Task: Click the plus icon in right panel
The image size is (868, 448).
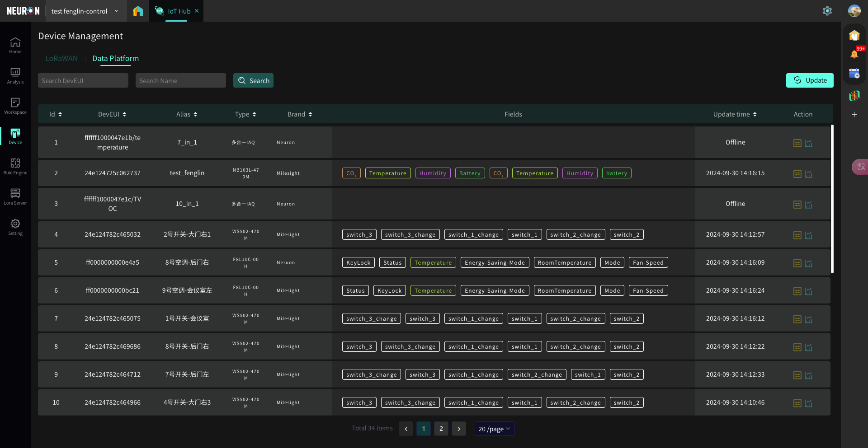Action: coord(854,115)
